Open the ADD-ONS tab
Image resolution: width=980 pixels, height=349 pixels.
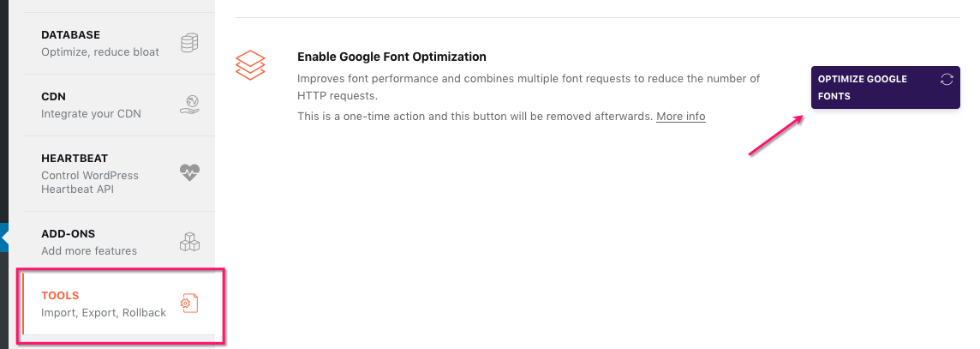pyautogui.click(x=69, y=234)
